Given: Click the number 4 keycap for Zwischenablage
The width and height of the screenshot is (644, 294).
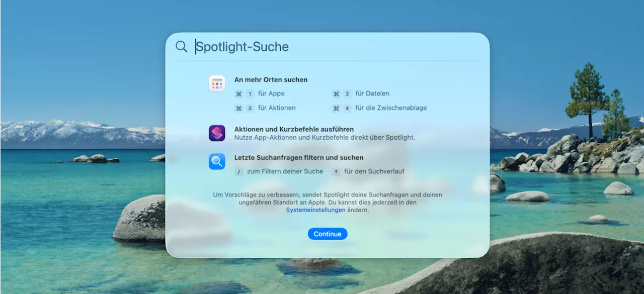Looking at the screenshot, I should [347, 108].
